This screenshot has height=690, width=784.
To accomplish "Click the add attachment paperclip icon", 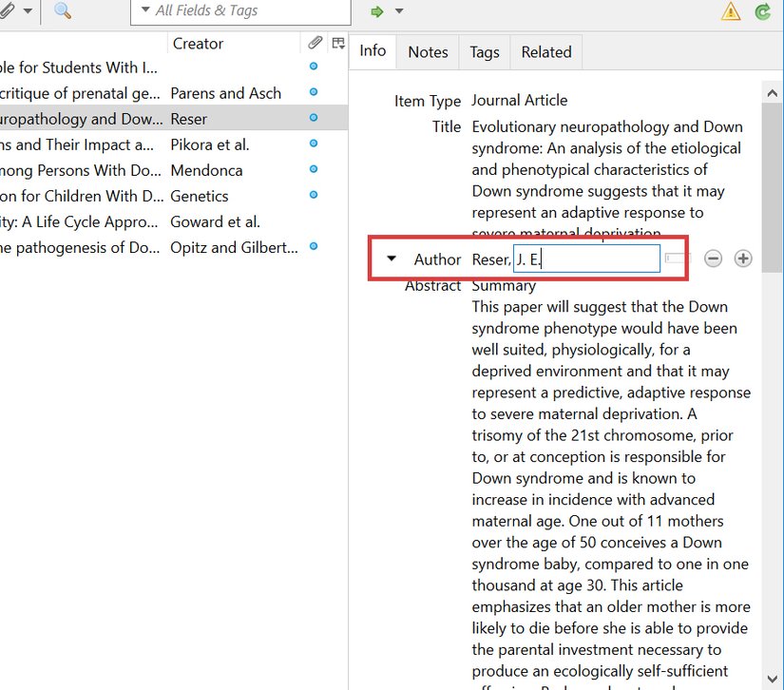I will pos(7,11).
